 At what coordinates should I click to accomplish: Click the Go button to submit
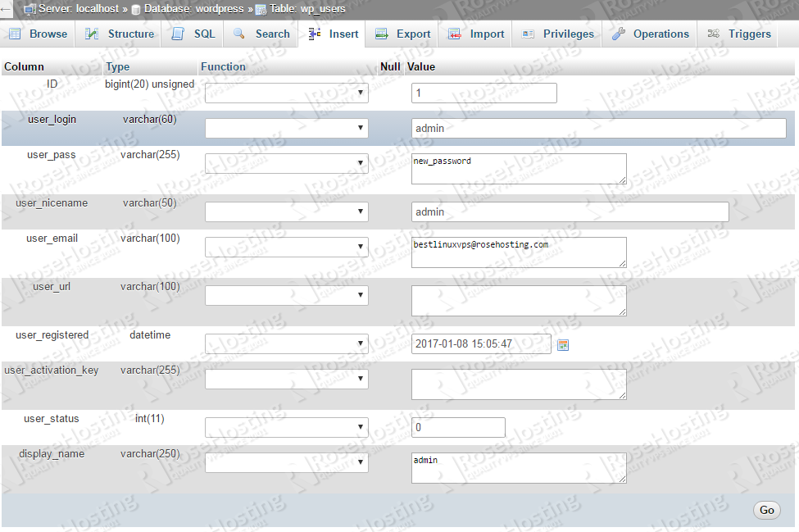(x=766, y=510)
